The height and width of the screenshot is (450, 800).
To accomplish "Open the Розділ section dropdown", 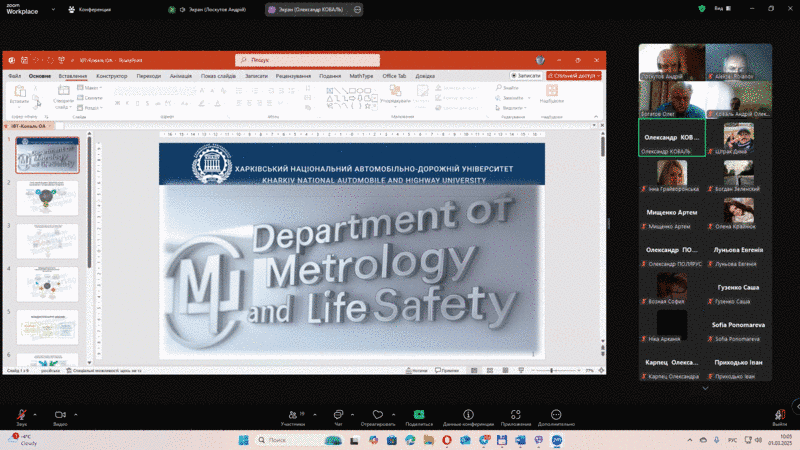I will coord(90,108).
